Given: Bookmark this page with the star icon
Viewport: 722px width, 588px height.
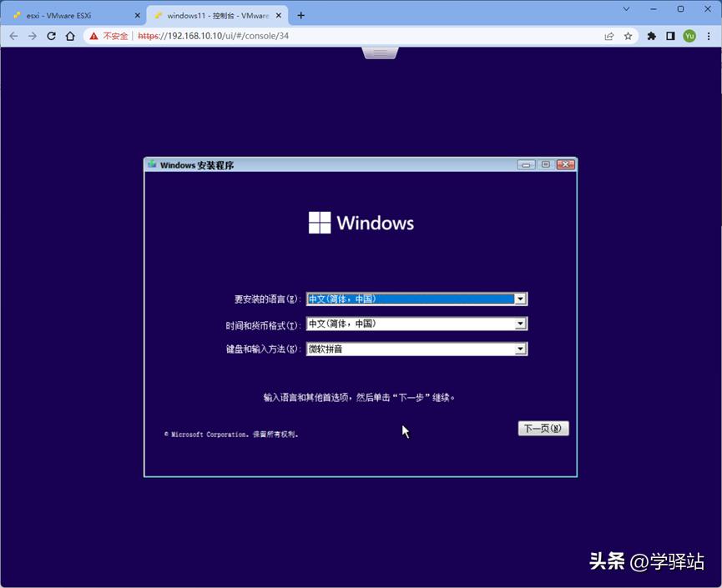Looking at the screenshot, I should pos(629,36).
